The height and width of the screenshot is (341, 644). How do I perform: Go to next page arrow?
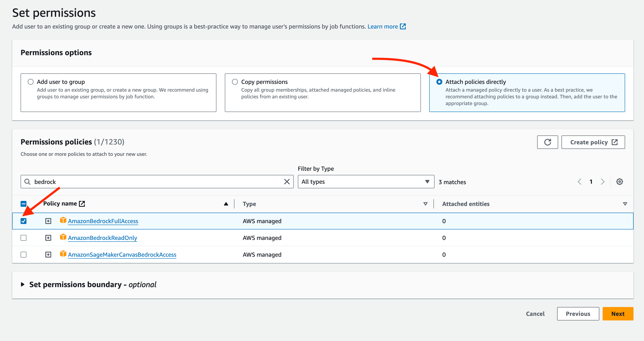click(602, 182)
